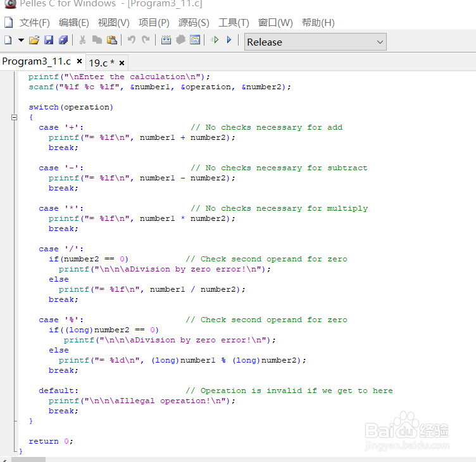Click the 'if(number2 == 0)' line
The width and height of the screenshot is (476, 462).
(x=89, y=259)
